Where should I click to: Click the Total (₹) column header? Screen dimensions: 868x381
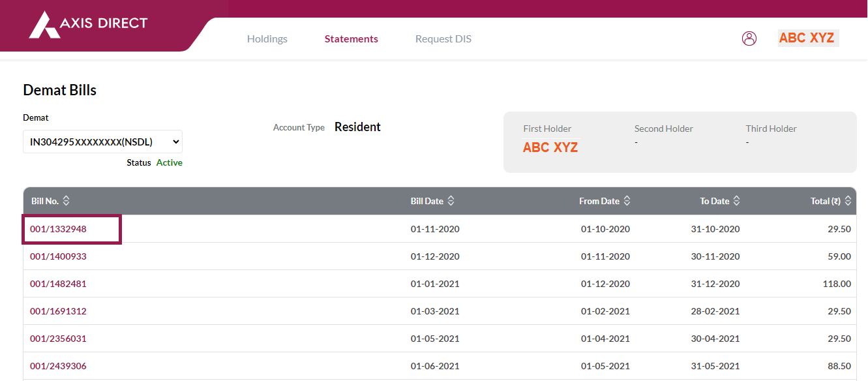[x=826, y=201]
